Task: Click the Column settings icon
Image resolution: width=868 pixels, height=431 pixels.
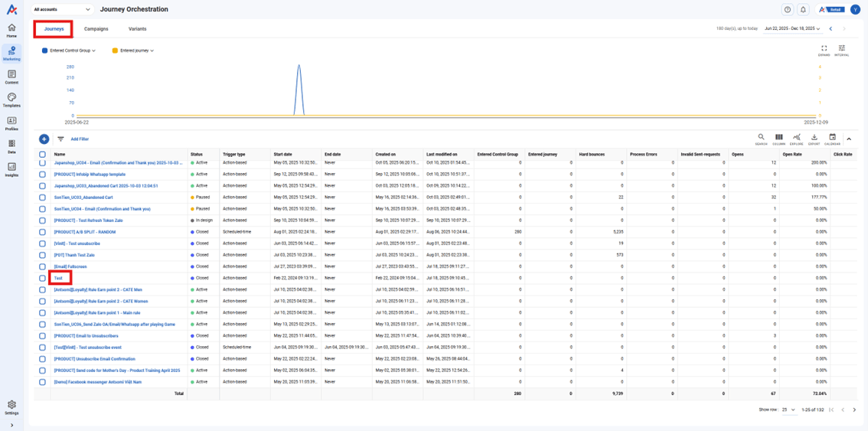Action: 778,139
